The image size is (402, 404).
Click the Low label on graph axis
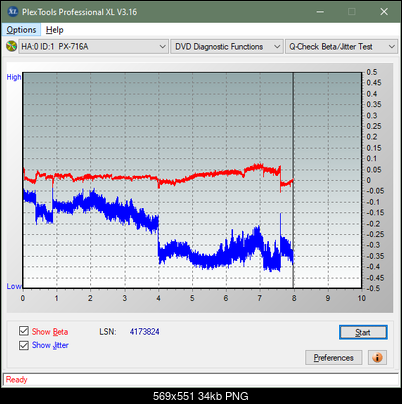14,286
